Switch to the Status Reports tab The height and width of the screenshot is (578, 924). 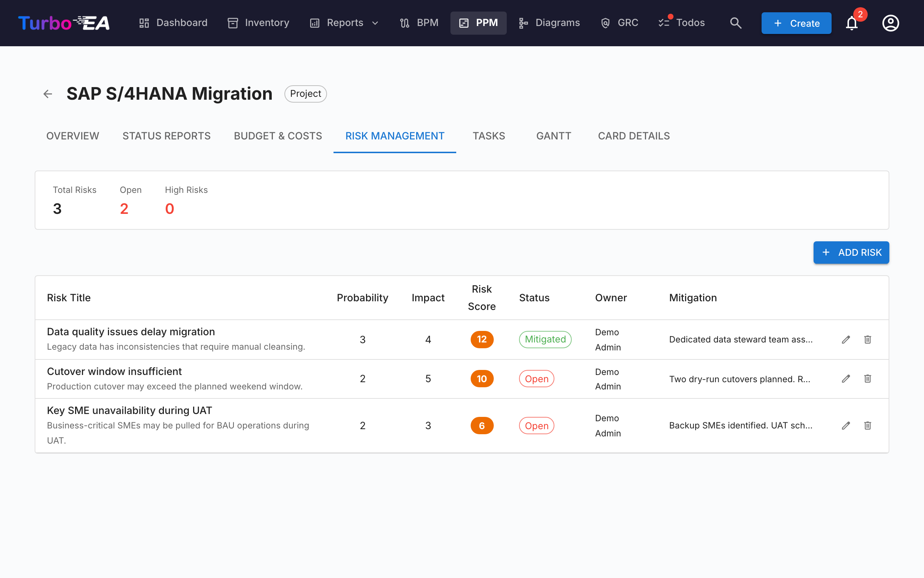click(x=166, y=136)
